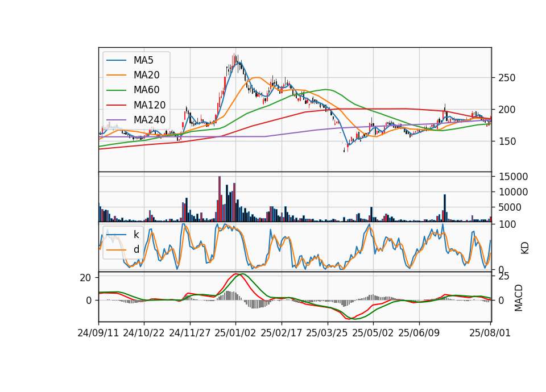Select the 25/08/01 date label
This screenshot has height=392, width=546.
tap(490, 333)
